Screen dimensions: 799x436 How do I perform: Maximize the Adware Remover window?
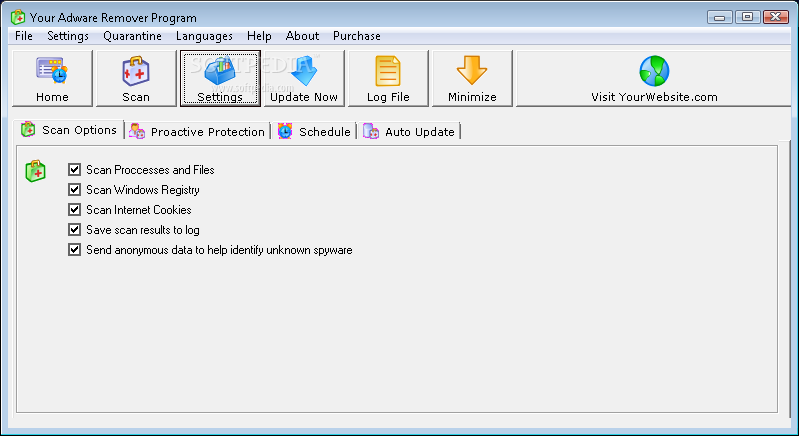pos(748,17)
